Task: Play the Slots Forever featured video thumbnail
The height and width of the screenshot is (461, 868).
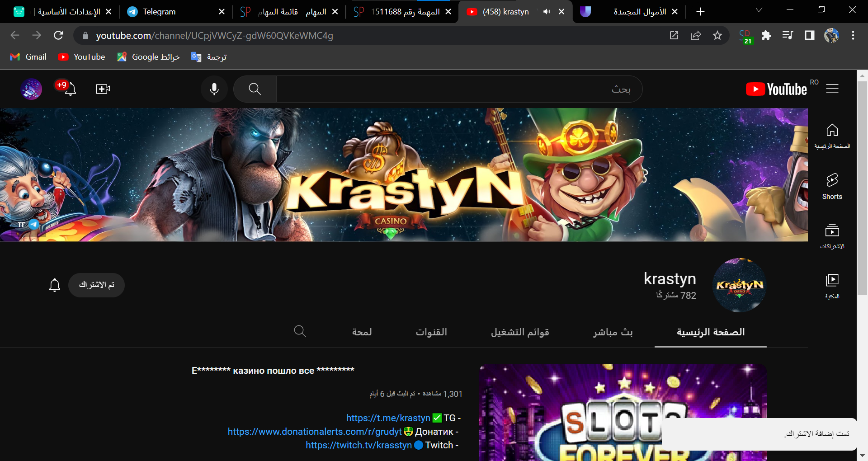Action: [x=623, y=412]
